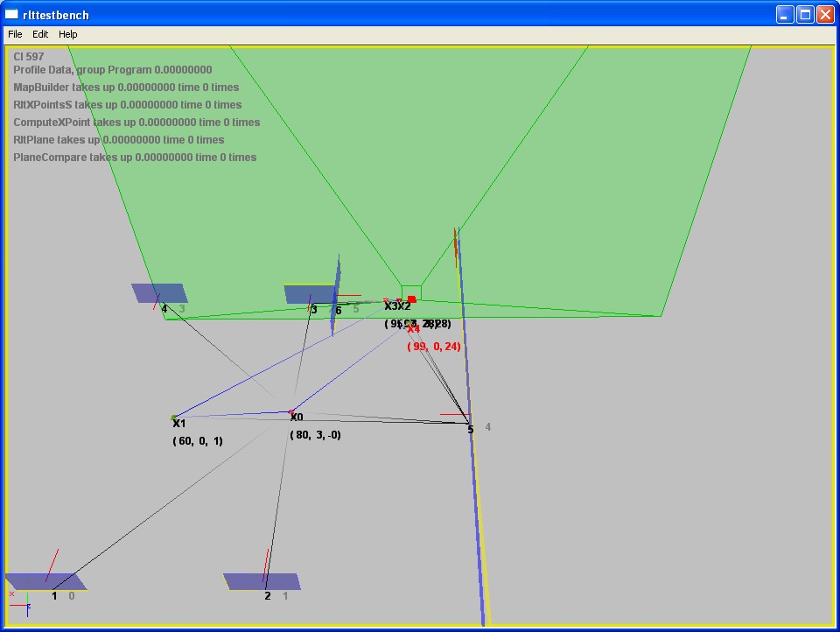The image size is (840, 632).
Task: Click the MapBuilder profile data line
Action: [126, 88]
